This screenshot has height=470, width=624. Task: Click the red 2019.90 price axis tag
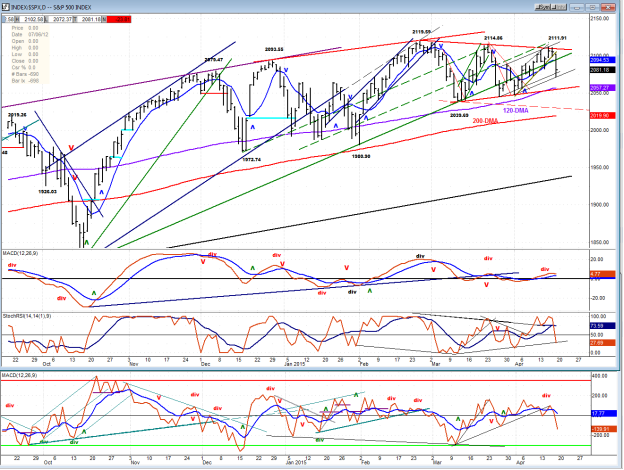pos(602,115)
